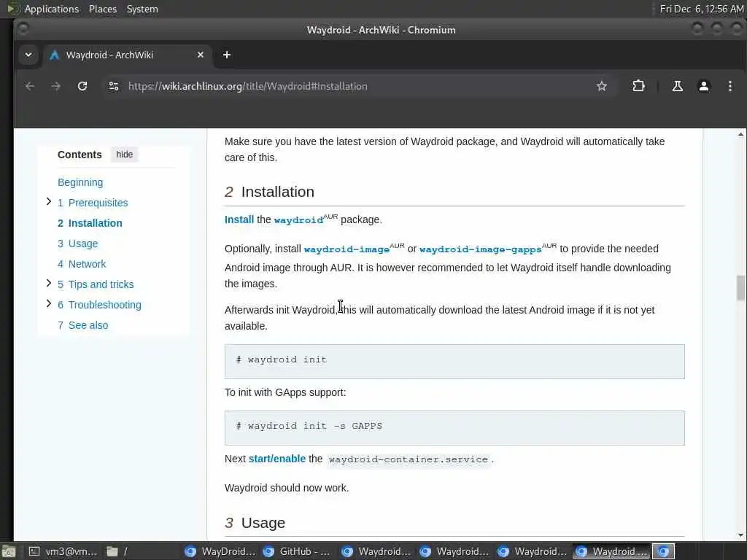Open the profile avatar menu
Viewport: 747px width, 560px height.
pos(704,86)
